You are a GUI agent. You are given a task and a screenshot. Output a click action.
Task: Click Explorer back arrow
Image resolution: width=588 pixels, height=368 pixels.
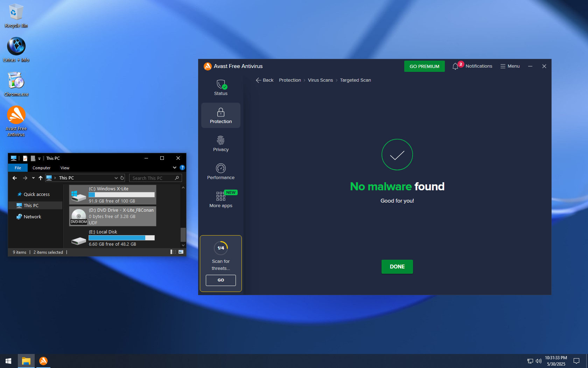(15, 178)
